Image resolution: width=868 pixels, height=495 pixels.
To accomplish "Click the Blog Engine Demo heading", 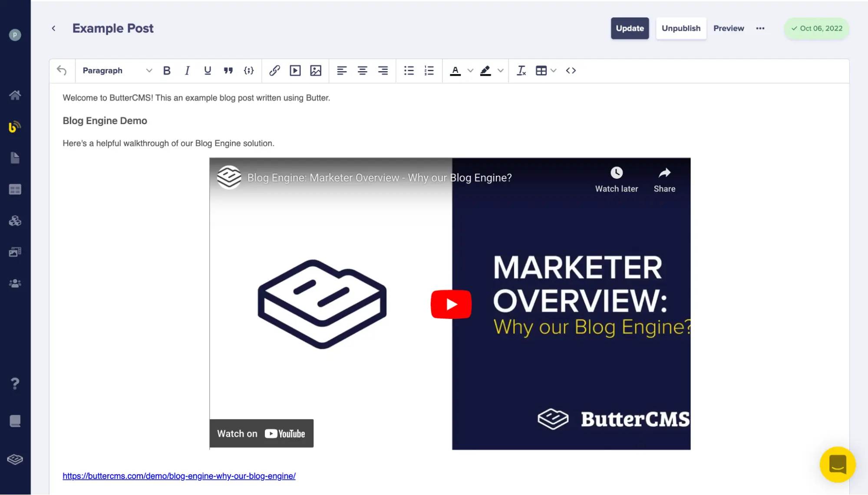I will pos(105,121).
